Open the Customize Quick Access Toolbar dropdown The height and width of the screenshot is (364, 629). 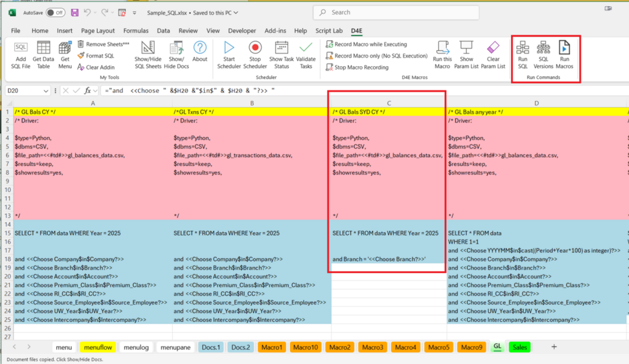(135, 13)
